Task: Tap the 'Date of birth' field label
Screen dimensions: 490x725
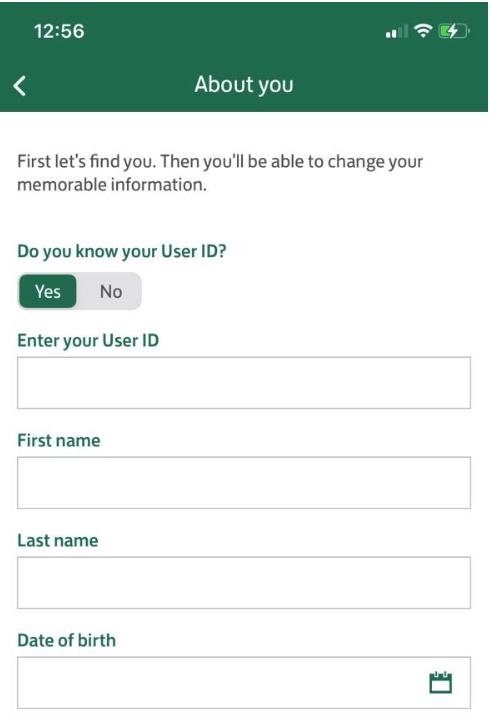Action: [67, 640]
